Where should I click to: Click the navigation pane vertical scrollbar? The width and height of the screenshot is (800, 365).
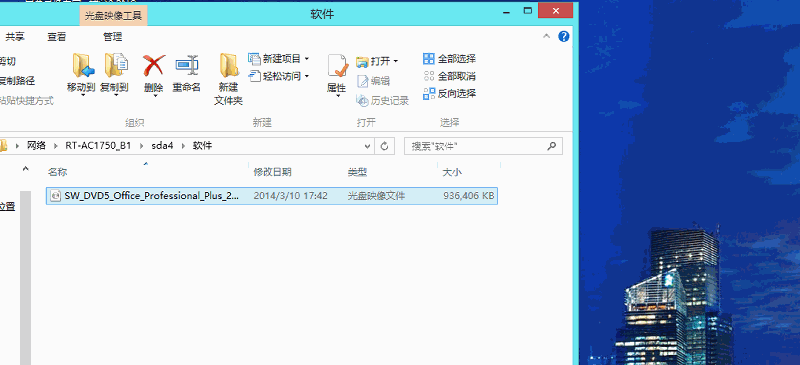26,278
